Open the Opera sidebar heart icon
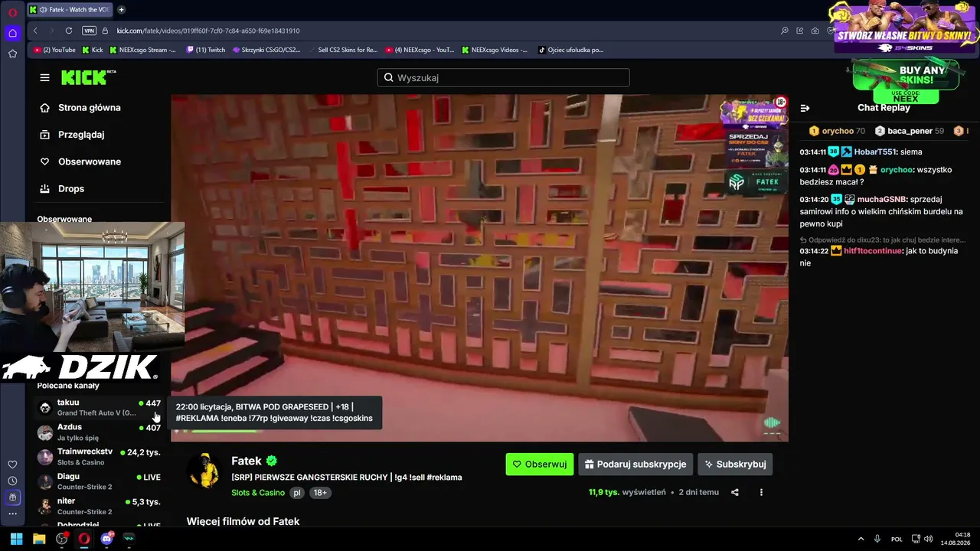Image resolution: width=980 pixels, height=551 pixels. (12, 465)
